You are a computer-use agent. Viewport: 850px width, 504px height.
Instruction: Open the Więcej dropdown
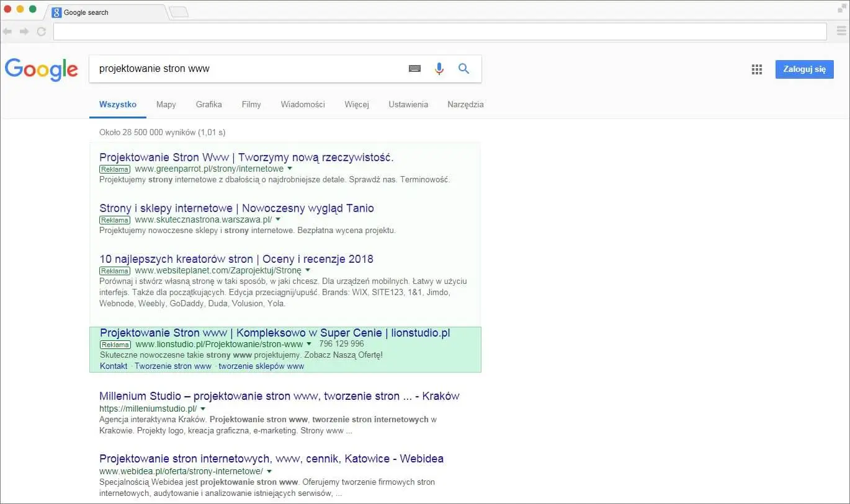click(356, 104)
